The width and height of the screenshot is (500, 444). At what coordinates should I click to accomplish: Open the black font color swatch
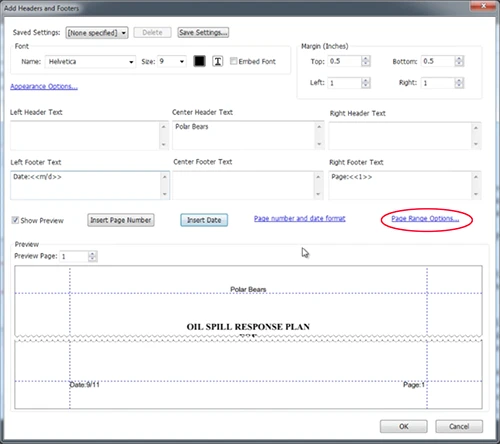[199, 61]
